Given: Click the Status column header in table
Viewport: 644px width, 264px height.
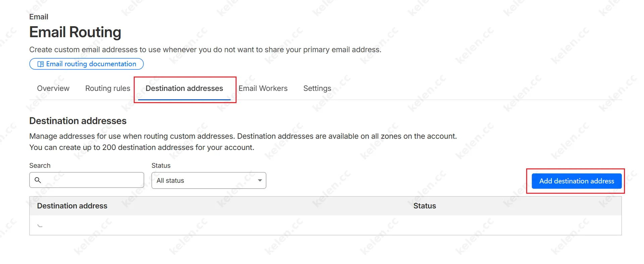Looking at the screenshot, I should click(x=424, y=206).
